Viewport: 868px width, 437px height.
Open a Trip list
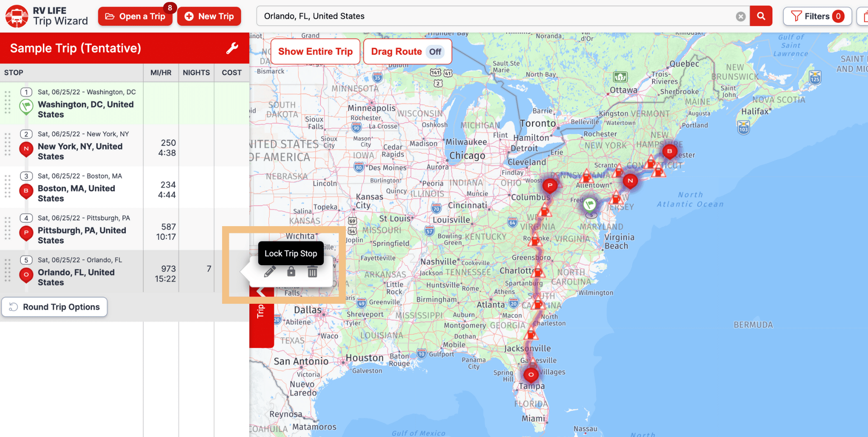click(x=135, y=16)
